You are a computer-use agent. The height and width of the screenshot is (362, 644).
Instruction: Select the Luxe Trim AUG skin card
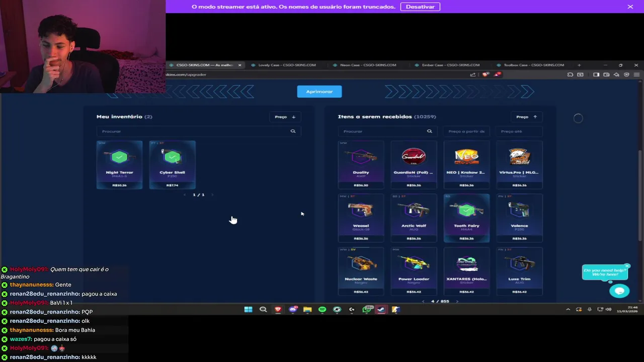519,271
